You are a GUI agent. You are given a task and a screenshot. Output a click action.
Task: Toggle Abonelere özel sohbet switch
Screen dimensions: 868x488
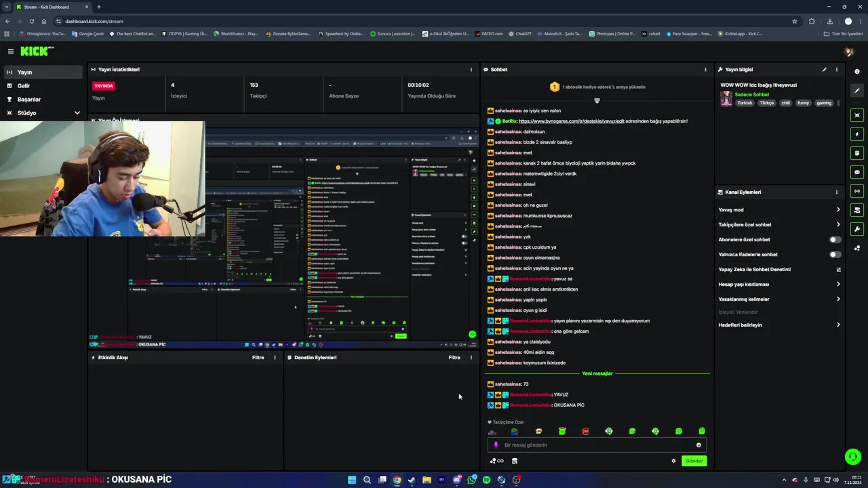click(835, 239)
